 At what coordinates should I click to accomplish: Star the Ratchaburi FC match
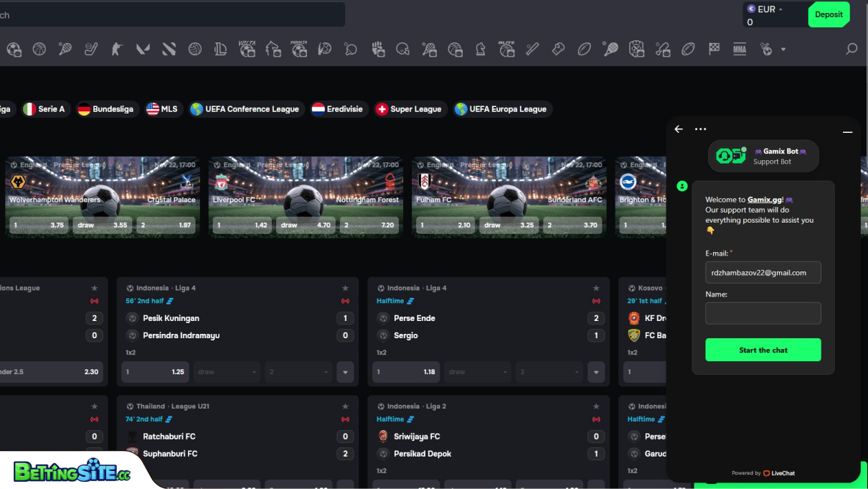345,406
